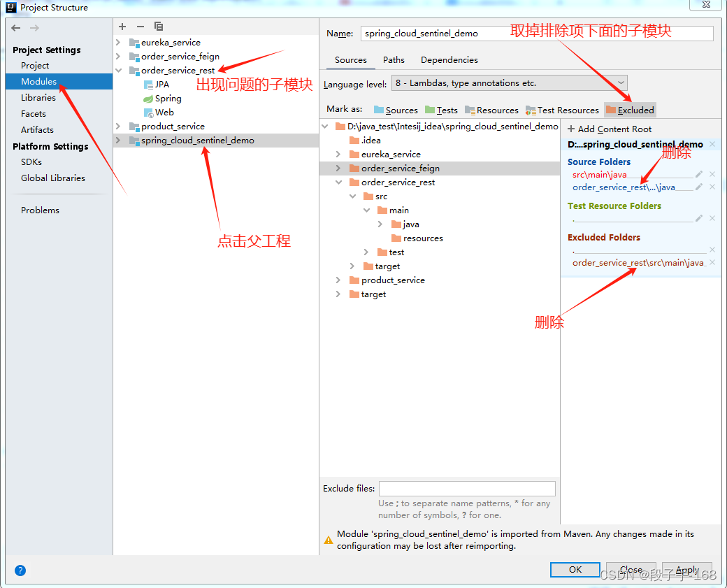The image size is (727, 588).
Task: Mark folder as Resources
Action: click(492, 110)
